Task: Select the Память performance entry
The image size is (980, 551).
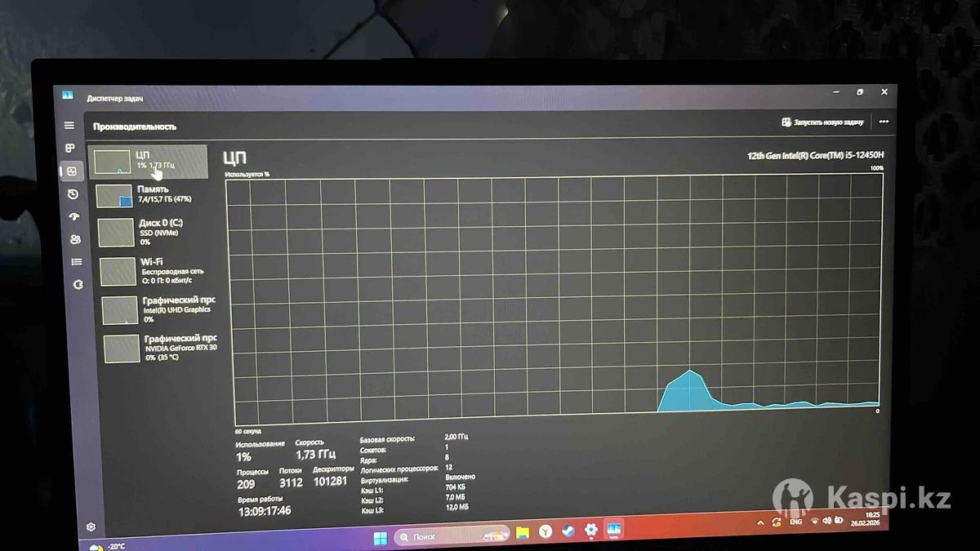Action: tap(155, 194)
